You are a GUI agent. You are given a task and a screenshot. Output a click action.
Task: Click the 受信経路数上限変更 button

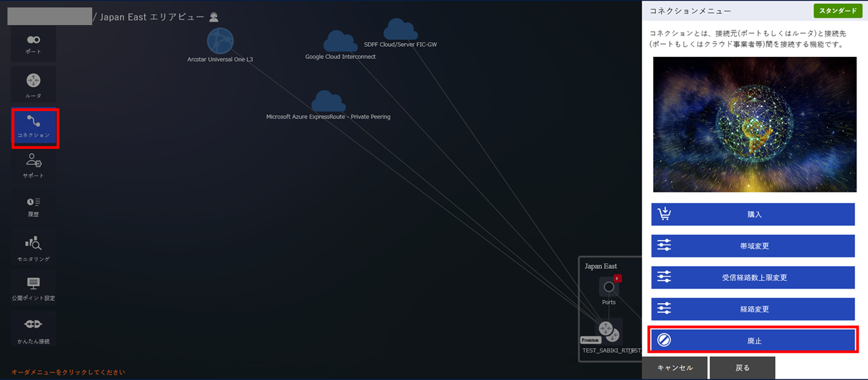click(x=753, y=278)
